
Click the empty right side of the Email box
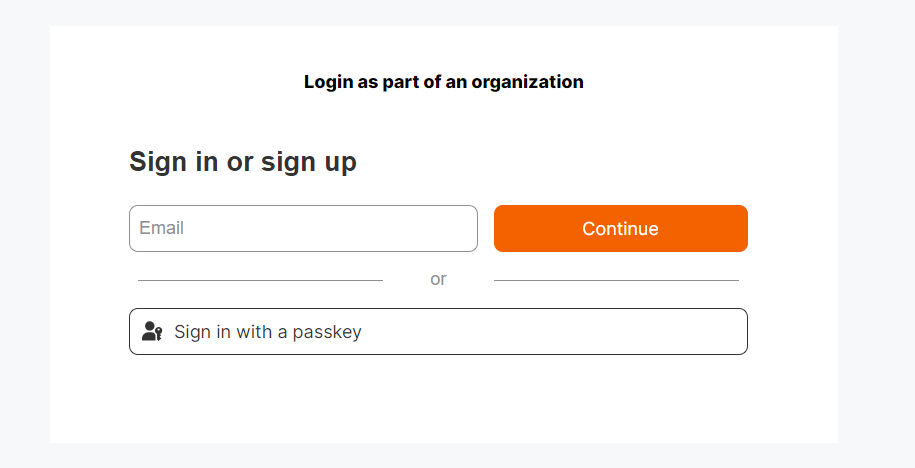click(x=379, y=228)
